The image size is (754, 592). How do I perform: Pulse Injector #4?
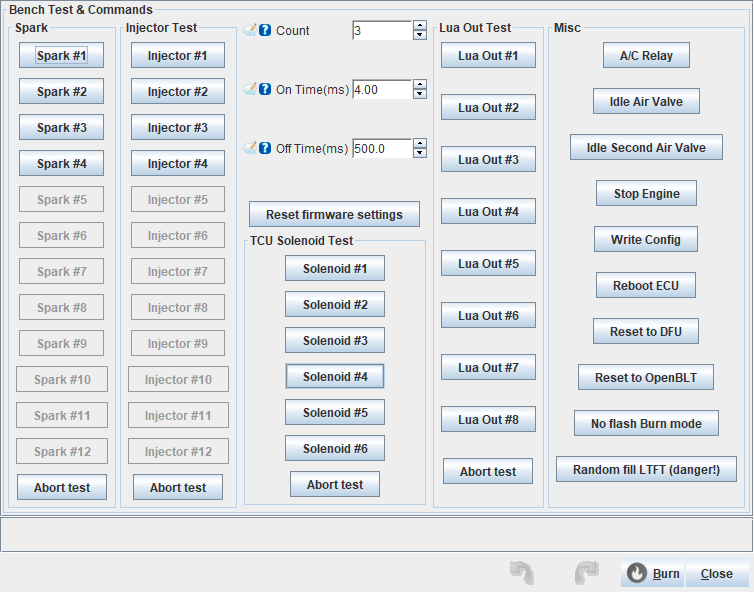click(178, 164)
